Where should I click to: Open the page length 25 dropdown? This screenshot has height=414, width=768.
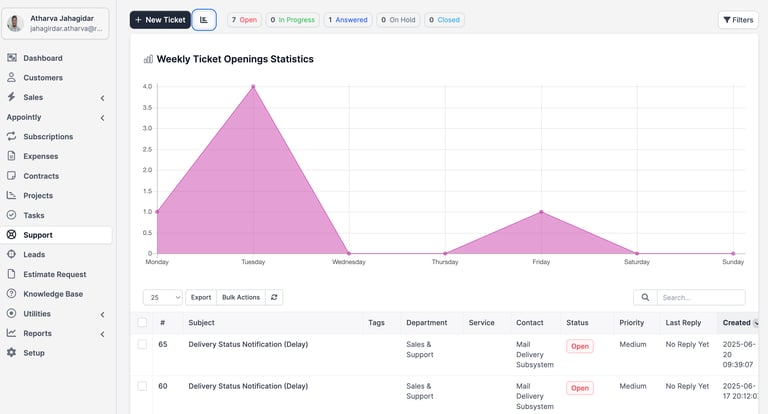[163, 297]
